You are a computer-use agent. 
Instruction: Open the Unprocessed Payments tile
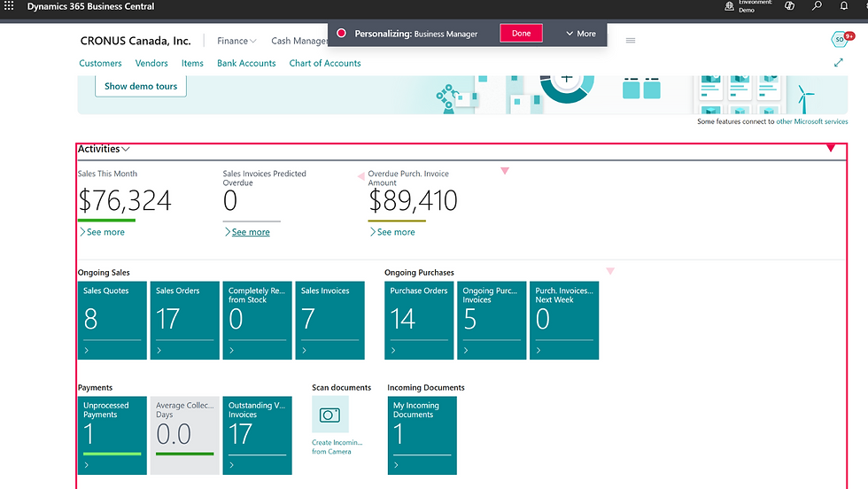tap(112, 435)
